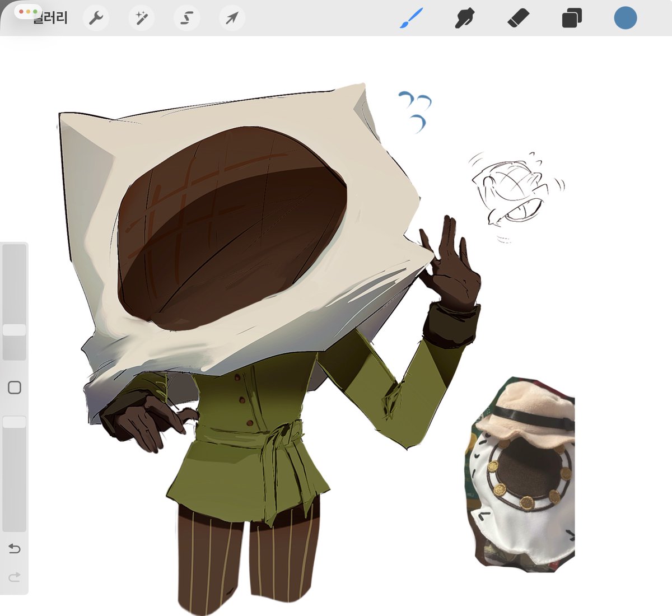Select the Paint brush tool

pyautogui.click(x=412, y=18)
